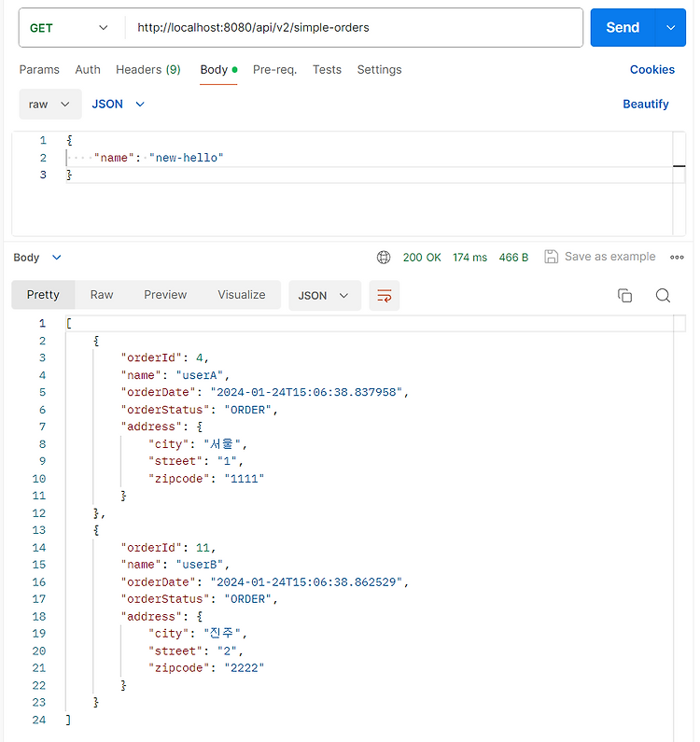Image resolution: width=700 pixels, height=742 pixels.
Task: Click the "서울" city value
Action: click(222, 444)
